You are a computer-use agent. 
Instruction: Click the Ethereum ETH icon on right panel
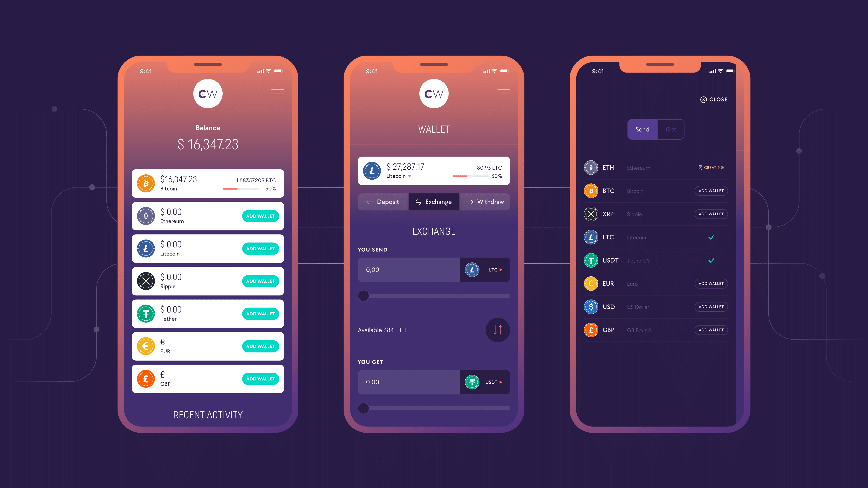coord(591,167)
